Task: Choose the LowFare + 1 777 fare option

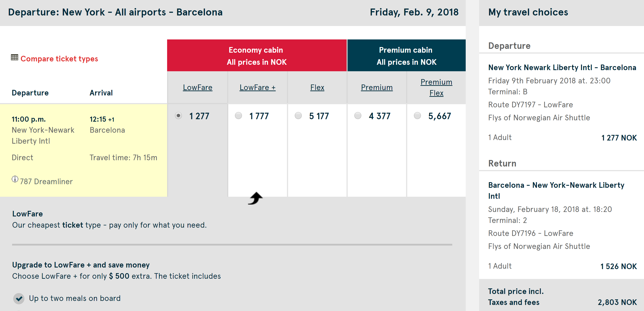Action: pos(239,115)
